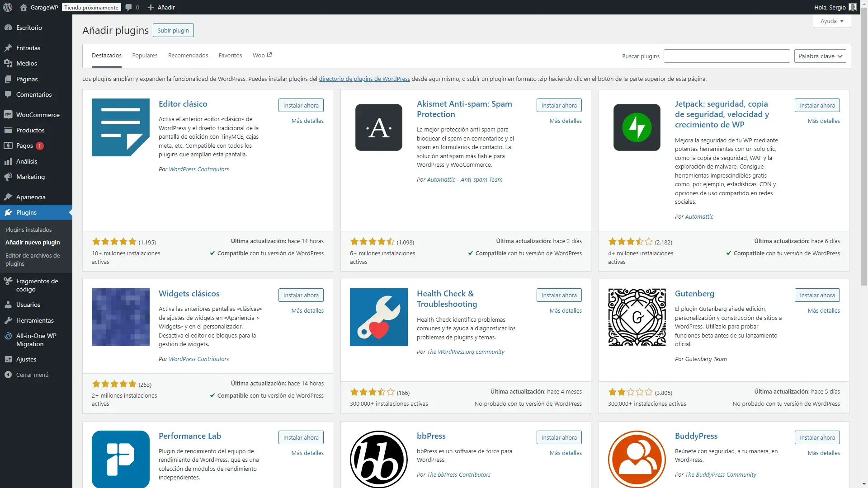Click the All-in-One WP Migration icon

(x=8, y=336)
